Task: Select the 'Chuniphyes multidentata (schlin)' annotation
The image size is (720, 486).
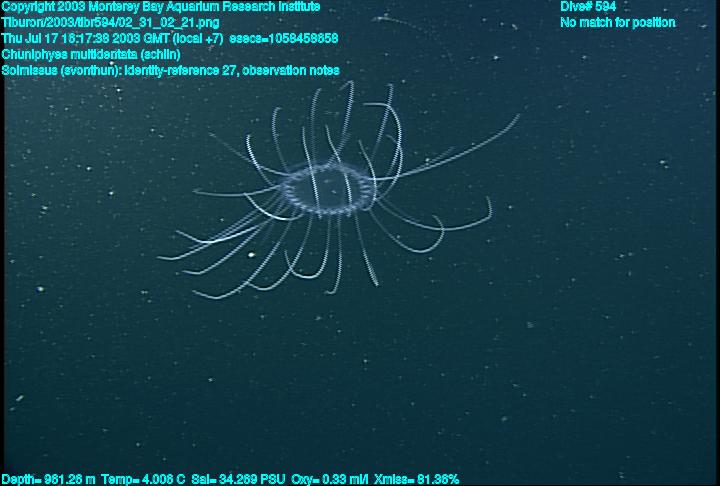Action: pyautogui.click(x=91, y=54)
